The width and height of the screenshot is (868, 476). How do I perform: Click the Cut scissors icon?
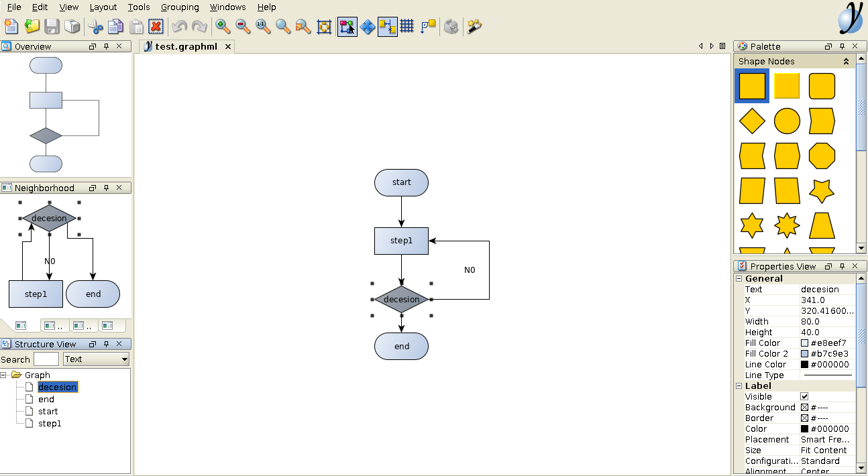pyautogui.click(x=95, y=26)
